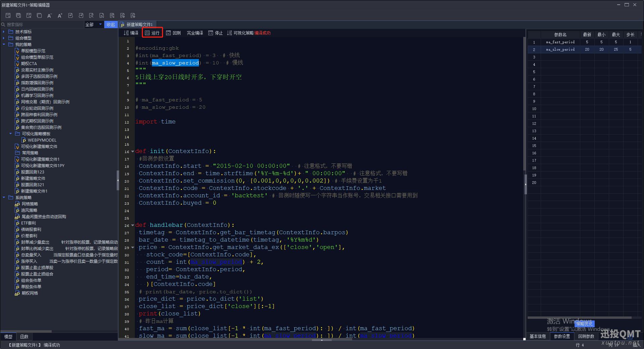The image size is (644, 349).
Task: Click the last font settings gear icon
Action: click(133, 15)
